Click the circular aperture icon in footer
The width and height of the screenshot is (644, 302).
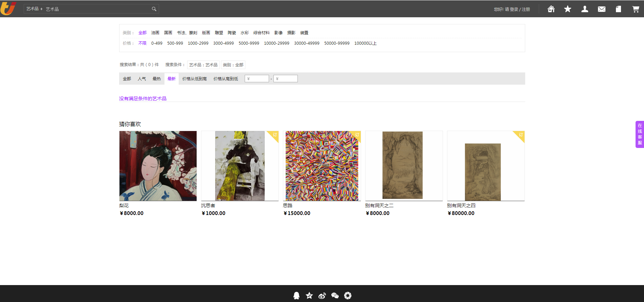tap(348, 296)
